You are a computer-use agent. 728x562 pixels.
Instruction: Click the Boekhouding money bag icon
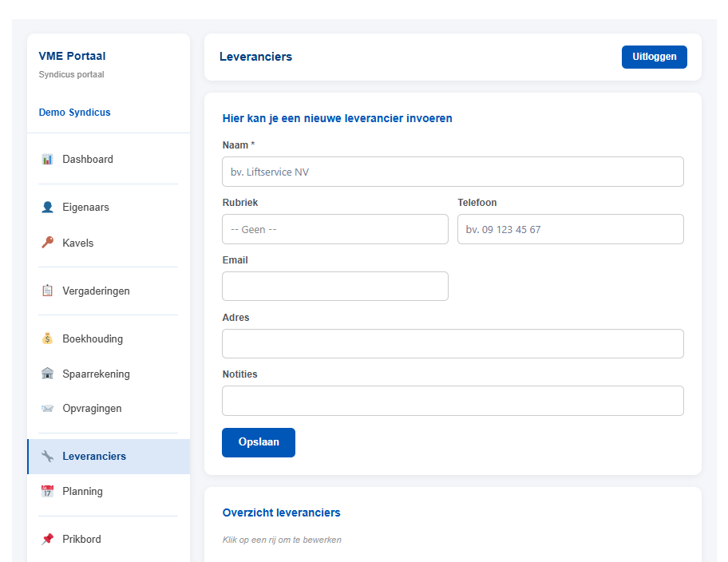(x=47, y=338)
